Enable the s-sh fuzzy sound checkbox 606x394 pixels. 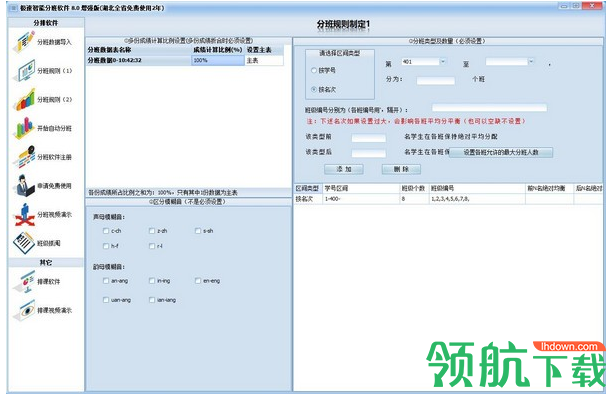click(198, 231)
